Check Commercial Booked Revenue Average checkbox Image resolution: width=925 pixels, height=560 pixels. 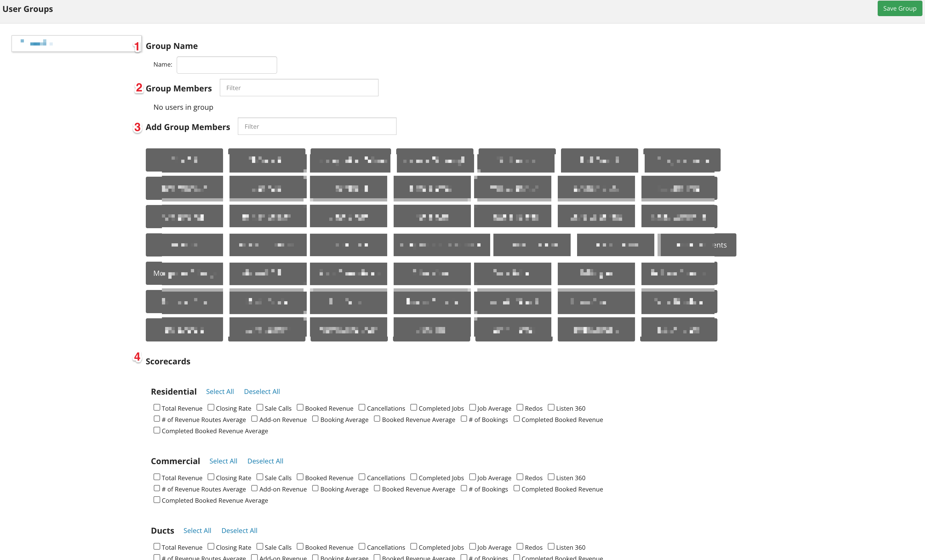point(377,488)
